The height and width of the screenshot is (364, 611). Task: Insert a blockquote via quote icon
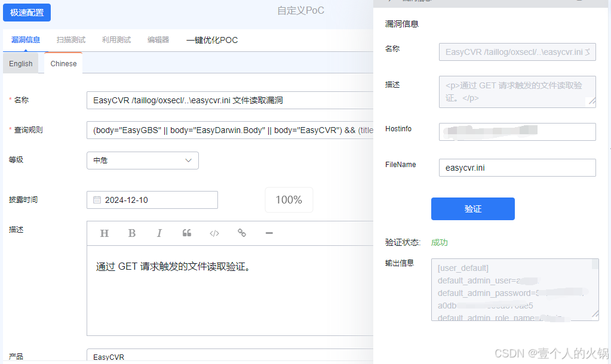[x=187, y=233]
